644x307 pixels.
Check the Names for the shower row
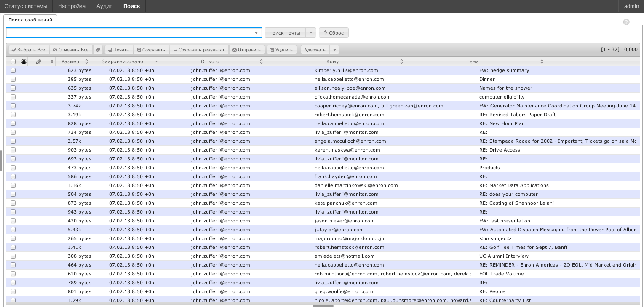click(x=13, y=88)
